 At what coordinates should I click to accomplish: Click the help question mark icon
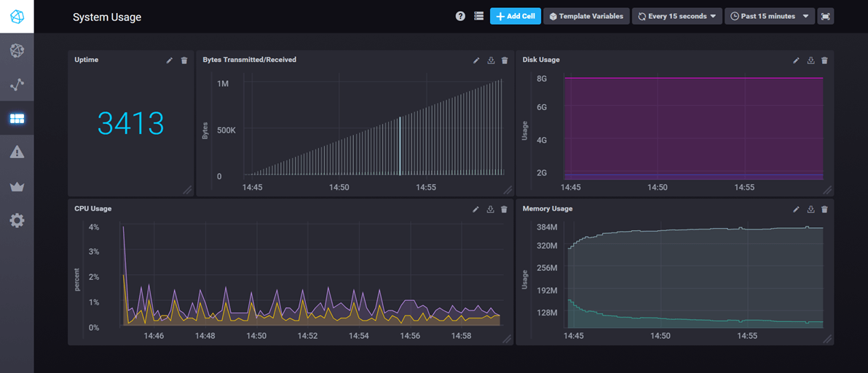pos(460,16)
